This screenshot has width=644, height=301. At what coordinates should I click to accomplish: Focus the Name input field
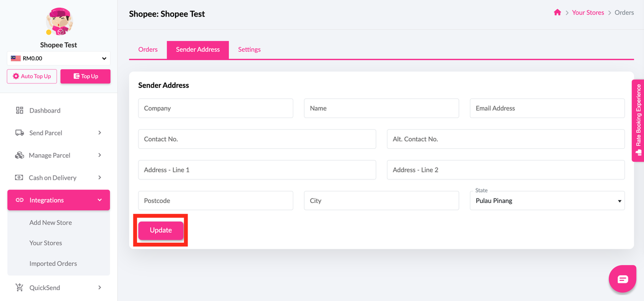[381, 108]
